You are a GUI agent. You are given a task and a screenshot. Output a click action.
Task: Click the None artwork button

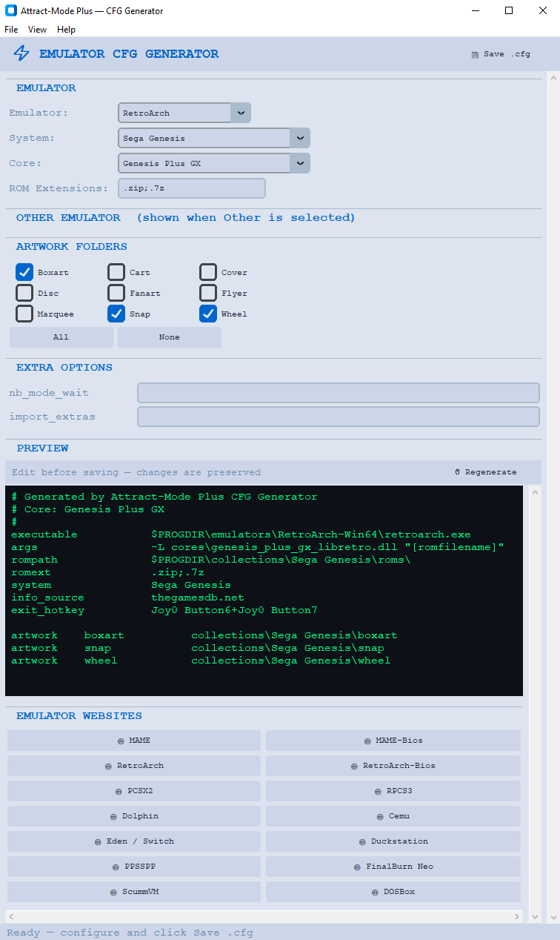click(170, 337)
